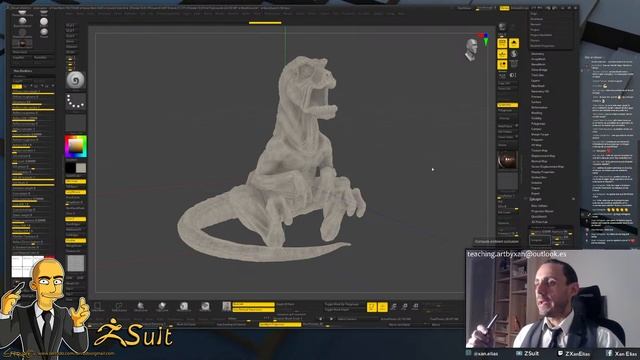Expand the Layers subpalette

click(x=536, y=81)
